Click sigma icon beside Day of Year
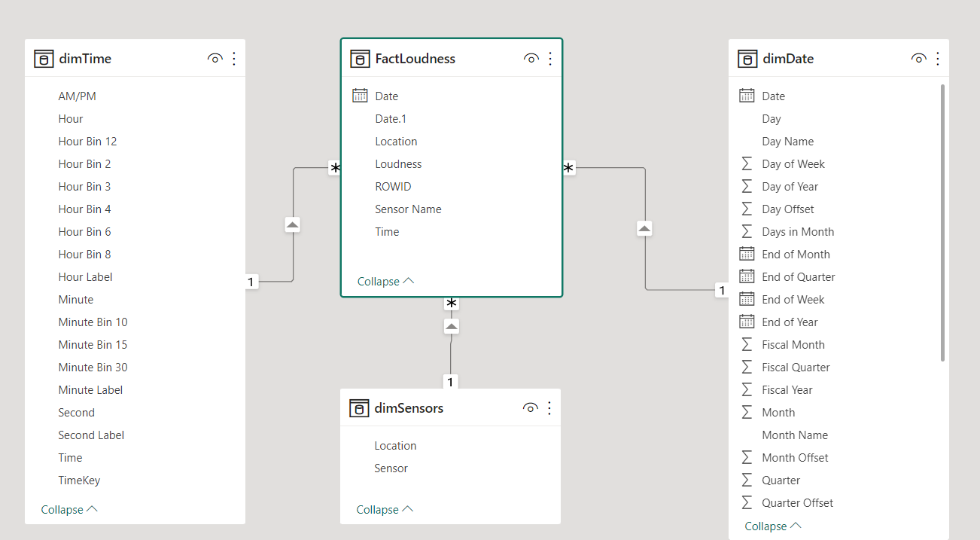980x540 pixels. coord(747,186)
